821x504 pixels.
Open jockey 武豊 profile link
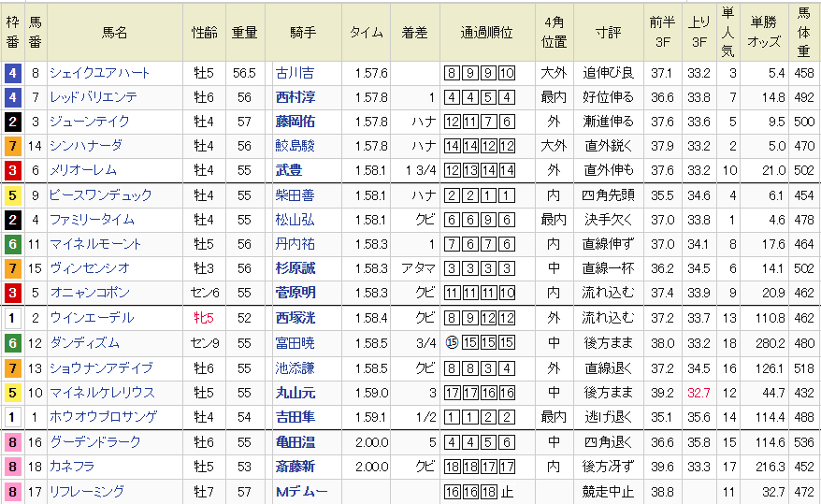pos(289,170)
